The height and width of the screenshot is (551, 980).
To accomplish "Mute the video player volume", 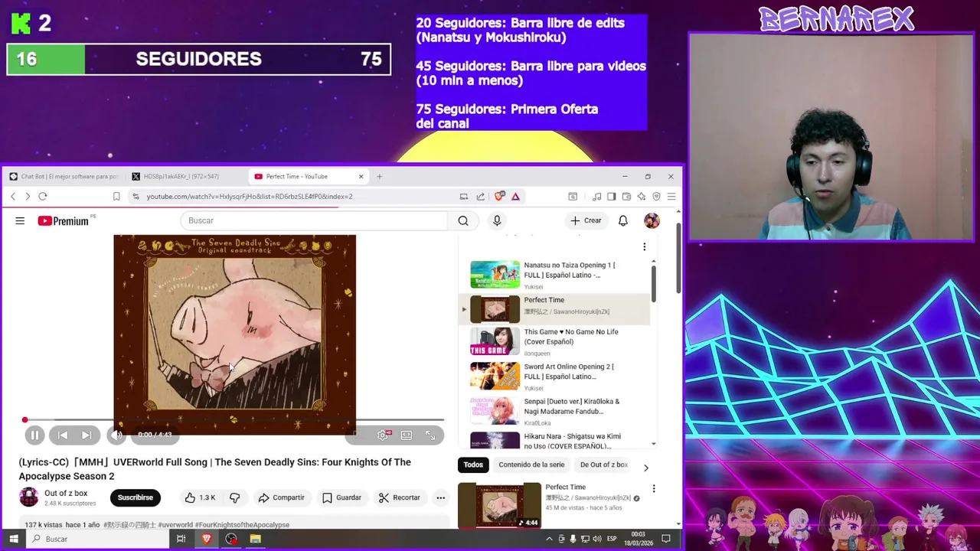I will click(x=116, y=435).
